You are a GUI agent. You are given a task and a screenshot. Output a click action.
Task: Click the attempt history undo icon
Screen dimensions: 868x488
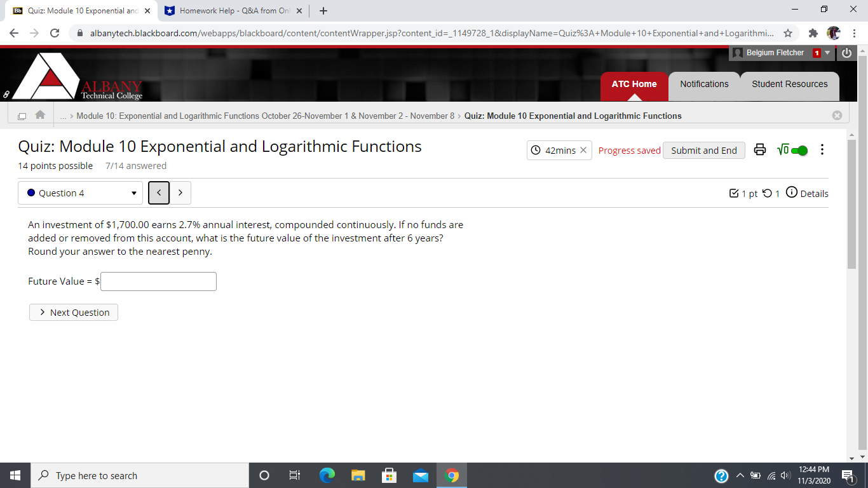(766, 193)
